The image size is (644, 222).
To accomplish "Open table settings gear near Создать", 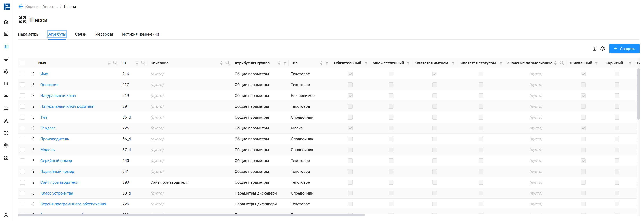I will 602,49.
